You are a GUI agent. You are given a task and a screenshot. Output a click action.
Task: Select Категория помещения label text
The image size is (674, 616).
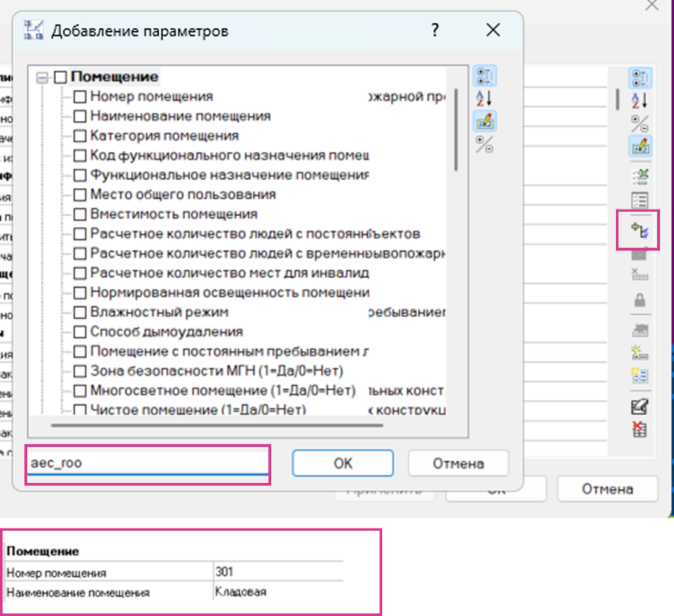164,136
